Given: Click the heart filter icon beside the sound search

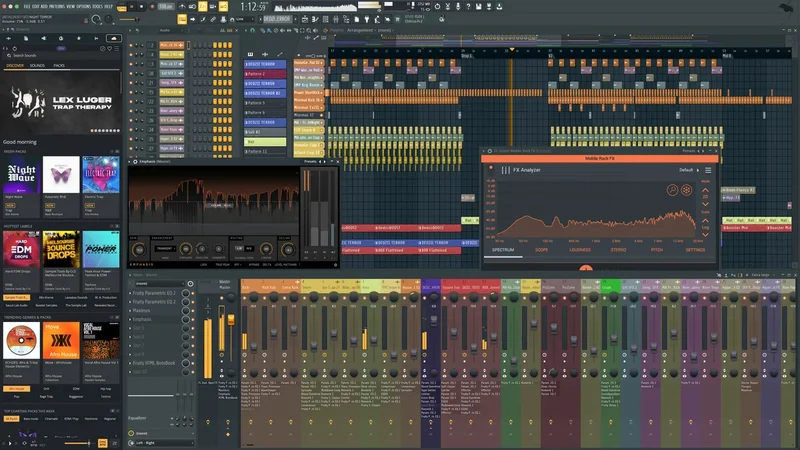Looking at the screenshot, I should click(109, 48).
